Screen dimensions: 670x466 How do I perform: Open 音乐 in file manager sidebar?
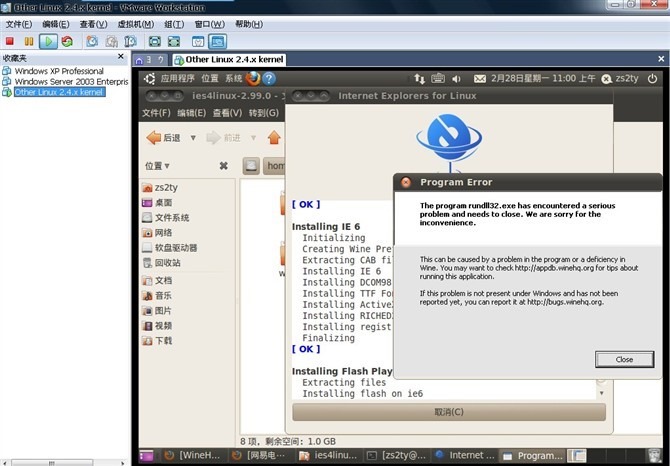coord(157,296)
